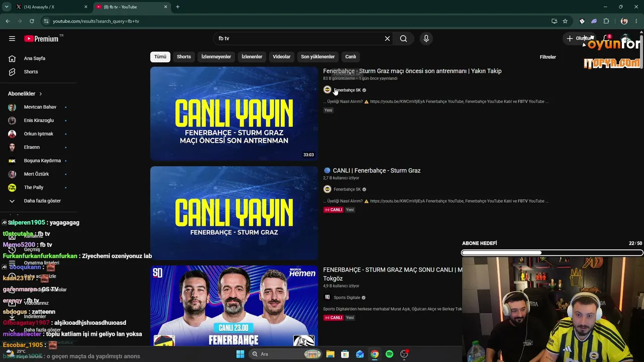Click the Windows taskbar Ara search box
This screenshot has width=644, height=362.
[285, 354]
